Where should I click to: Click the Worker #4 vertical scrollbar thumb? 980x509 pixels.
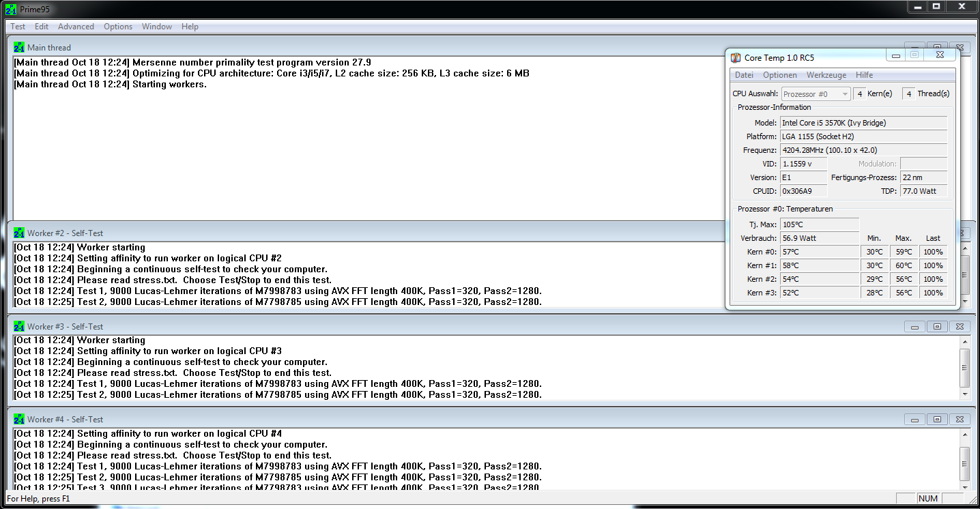click(x=964, y=465)
